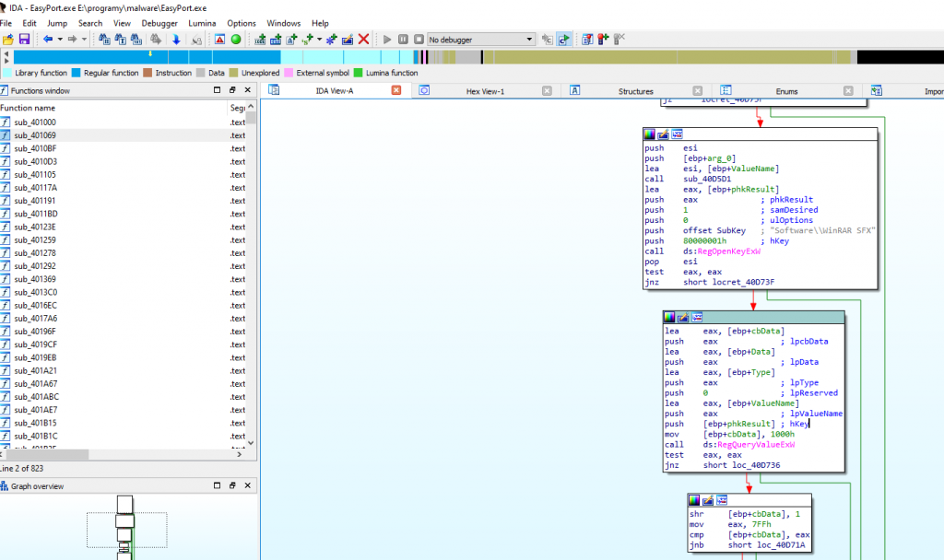Screen dimensions: 944x560
Task: Close the IDA View-A tab
Action: (396, 90)
